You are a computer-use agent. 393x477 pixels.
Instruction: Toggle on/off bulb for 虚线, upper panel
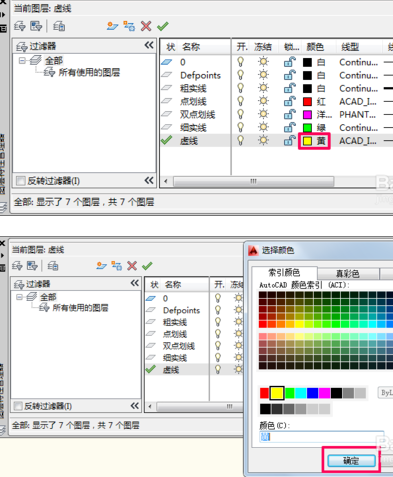click(x=240, y=141)
